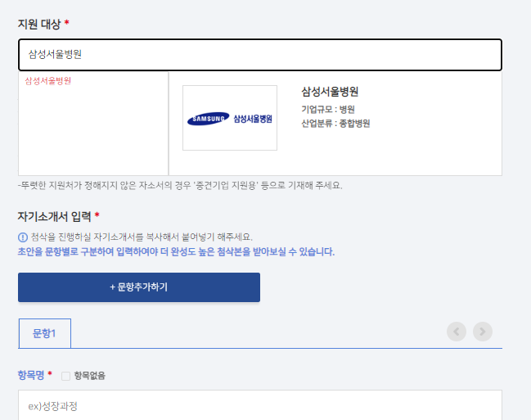This screenshot has width=531, height=420.
Task: Click the 항목명 field with ex)성장과정 placeholder
Action: [259, 405]
